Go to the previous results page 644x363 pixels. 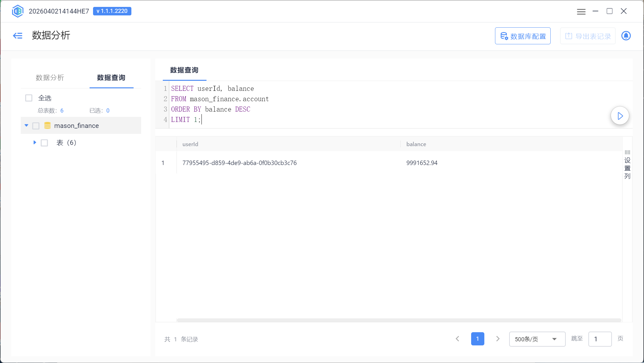[x=458, y=339]
